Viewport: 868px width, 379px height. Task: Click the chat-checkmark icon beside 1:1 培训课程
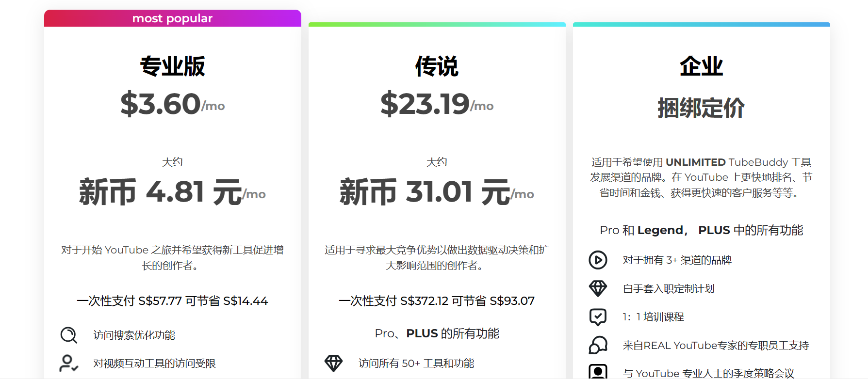point(598,317)
